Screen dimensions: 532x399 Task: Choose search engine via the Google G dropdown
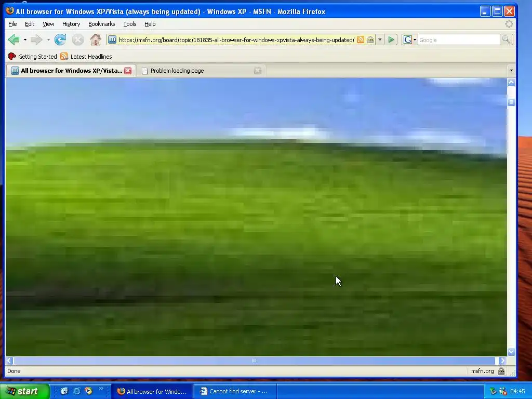coord(410,39)
